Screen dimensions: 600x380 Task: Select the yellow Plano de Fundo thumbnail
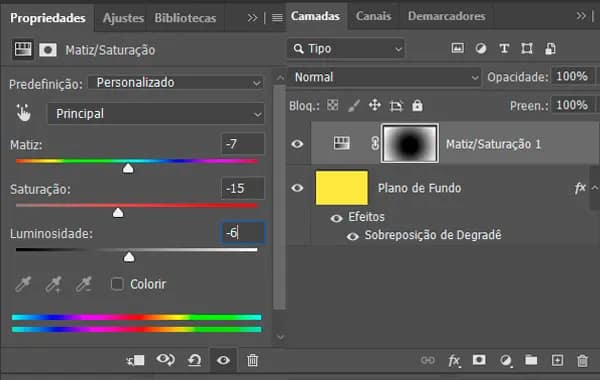point(342,188)
